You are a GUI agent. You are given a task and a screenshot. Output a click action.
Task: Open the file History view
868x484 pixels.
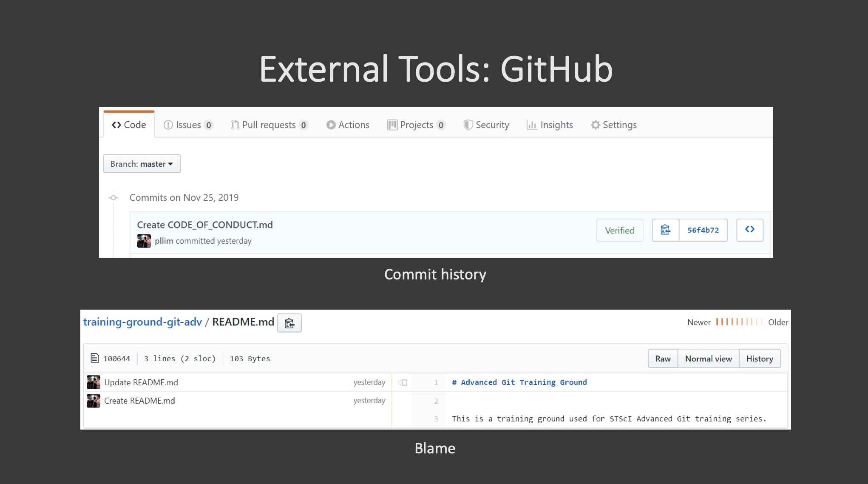pyautogui.click(x=760, y=358)
